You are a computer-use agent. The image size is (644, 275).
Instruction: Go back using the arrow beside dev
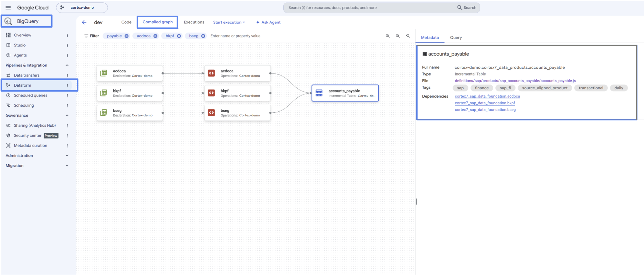pyautogui.click(x=84, y=22)
